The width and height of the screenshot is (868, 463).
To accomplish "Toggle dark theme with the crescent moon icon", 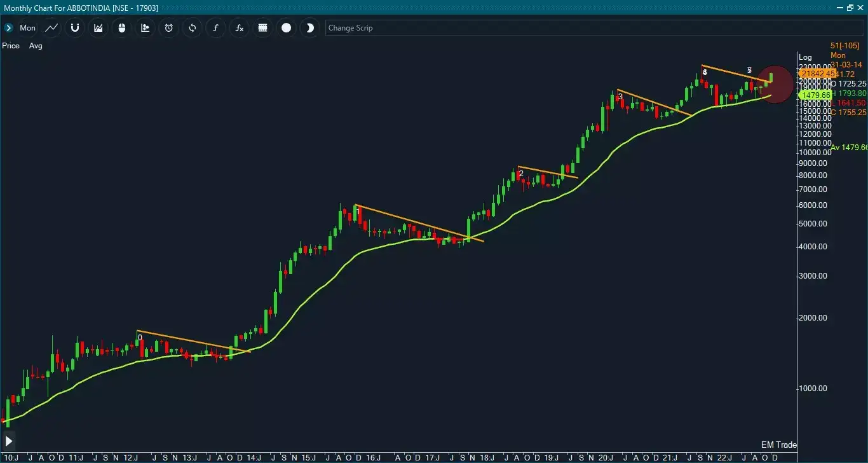I will [309, 28].
